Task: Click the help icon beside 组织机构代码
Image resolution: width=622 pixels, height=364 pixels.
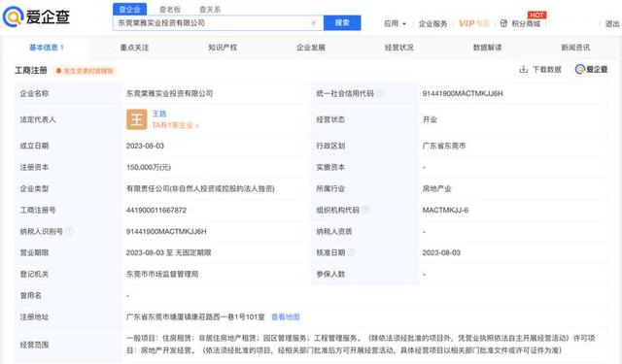Action: click(365, 210)
